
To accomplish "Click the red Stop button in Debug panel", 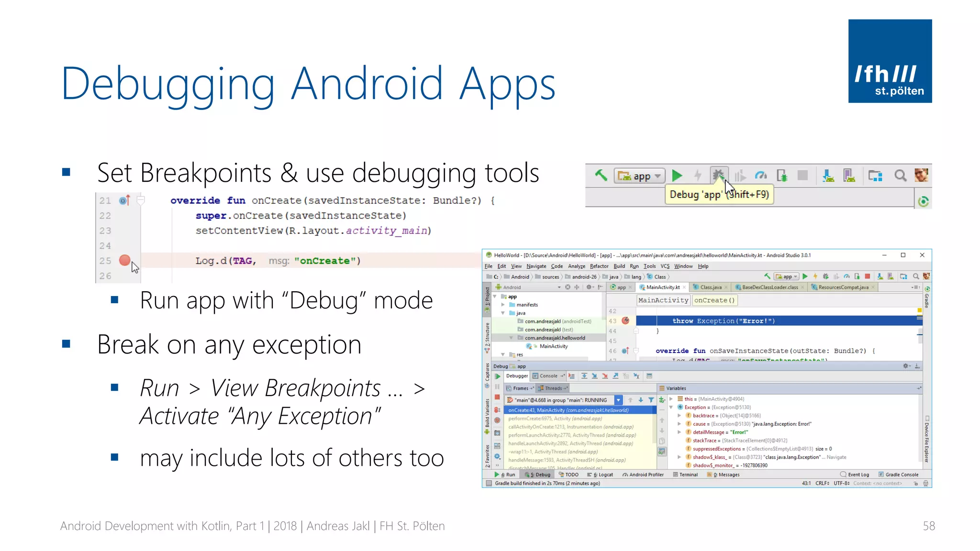I will pyautogui.click(x=497, y=397).
